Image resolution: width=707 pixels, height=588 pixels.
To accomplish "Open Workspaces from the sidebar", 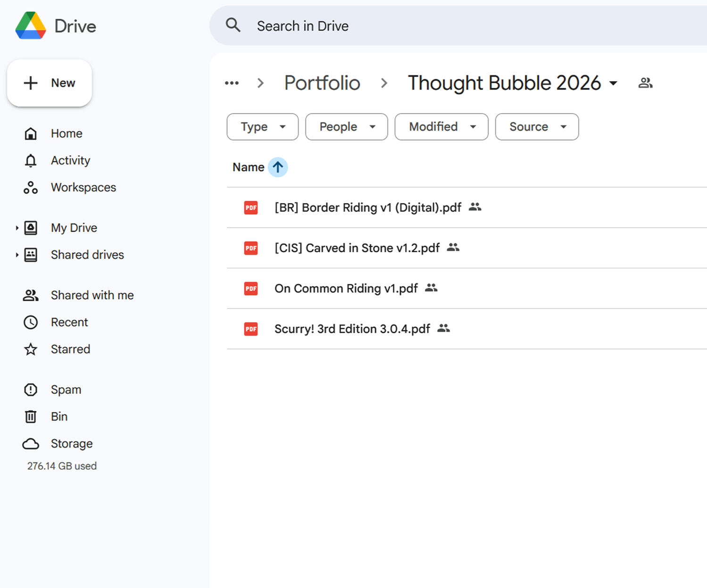I will (83, 188).
